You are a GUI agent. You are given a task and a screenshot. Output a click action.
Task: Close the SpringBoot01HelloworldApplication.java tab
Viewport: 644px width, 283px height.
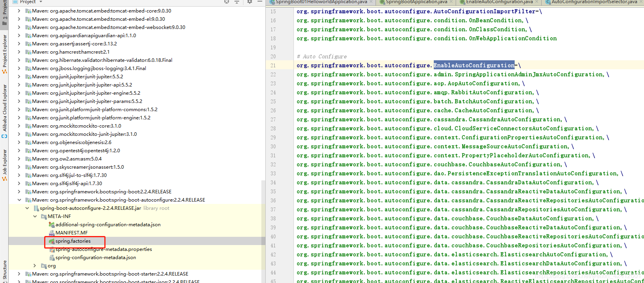click(x=371, y=2)
